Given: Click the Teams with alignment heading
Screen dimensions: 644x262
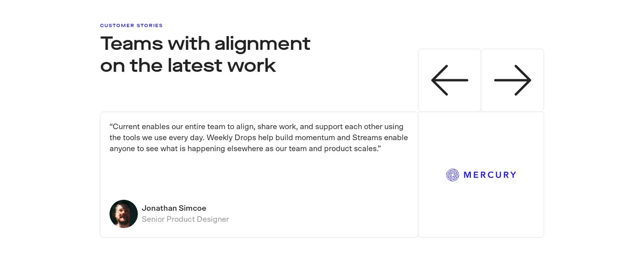Looking at the screenshot, I should tap(205, 54).
